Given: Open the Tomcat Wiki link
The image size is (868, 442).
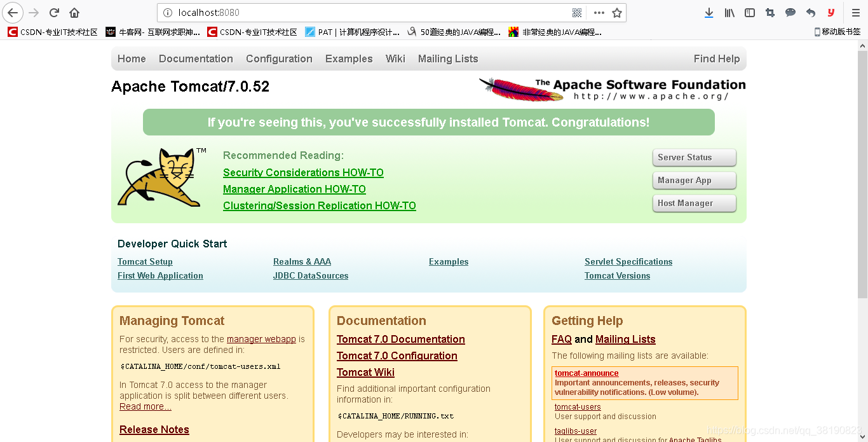Looking at the screenshot, I should pos(365,372).
